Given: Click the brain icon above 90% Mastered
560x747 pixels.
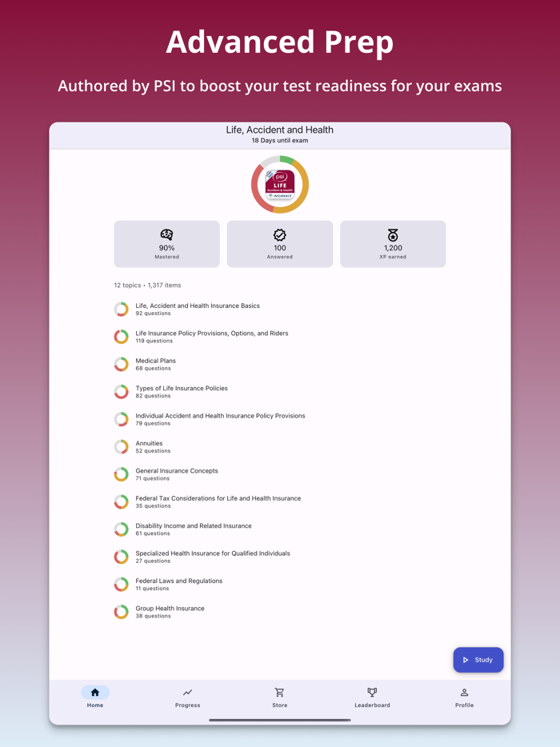Looking at the screenshot, I should click(167, 234).
